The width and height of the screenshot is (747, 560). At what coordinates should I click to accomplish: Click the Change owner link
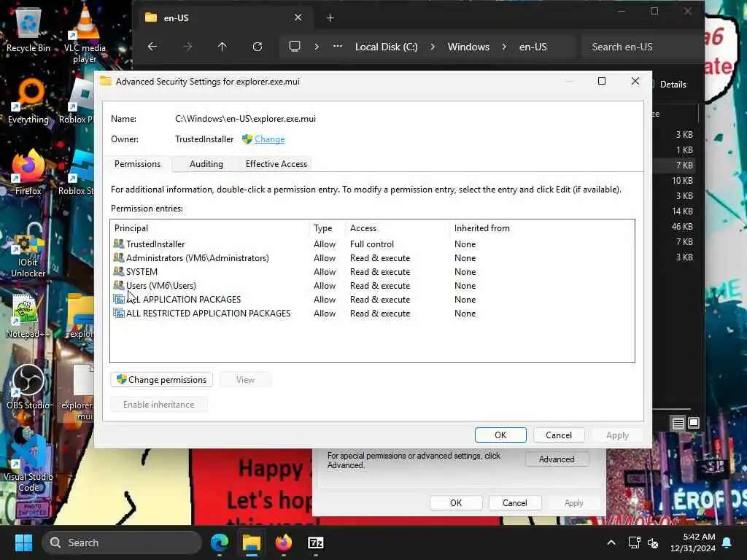pos(270,139)
